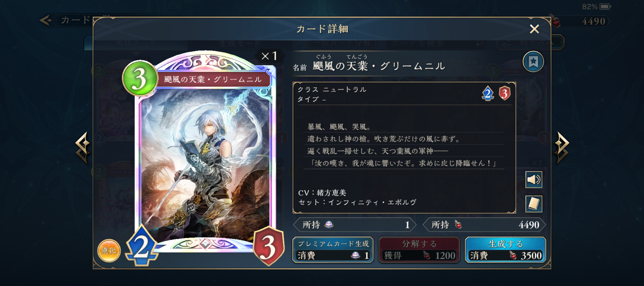Screen dimensions: 644x286
Task: Tap the 所持 vials 4490 counter
Action: (x=484, y=225)
